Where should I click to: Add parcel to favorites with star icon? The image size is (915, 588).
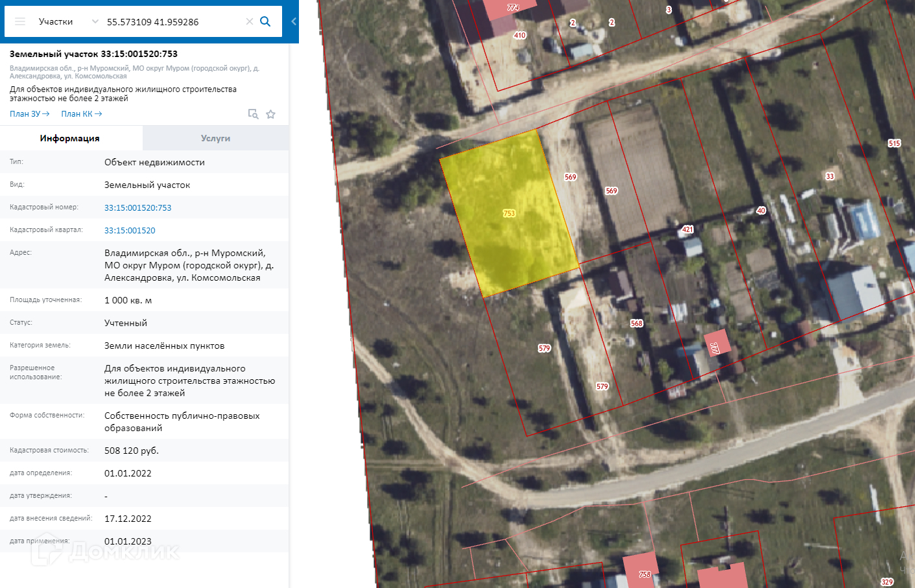pos(271,114)
